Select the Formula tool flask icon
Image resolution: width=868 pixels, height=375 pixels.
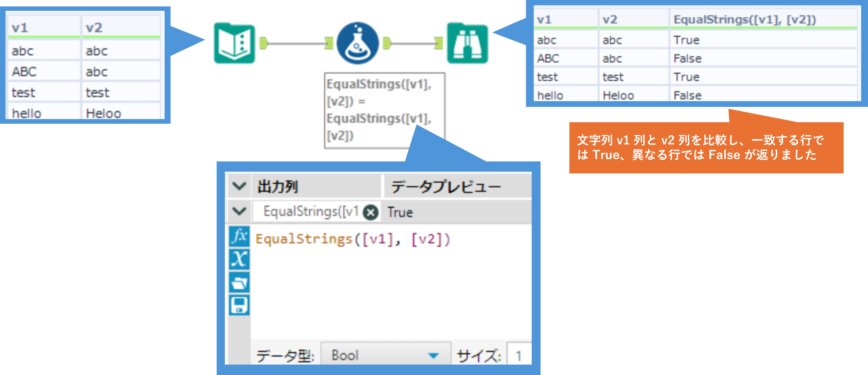click(x=358, y=43)
